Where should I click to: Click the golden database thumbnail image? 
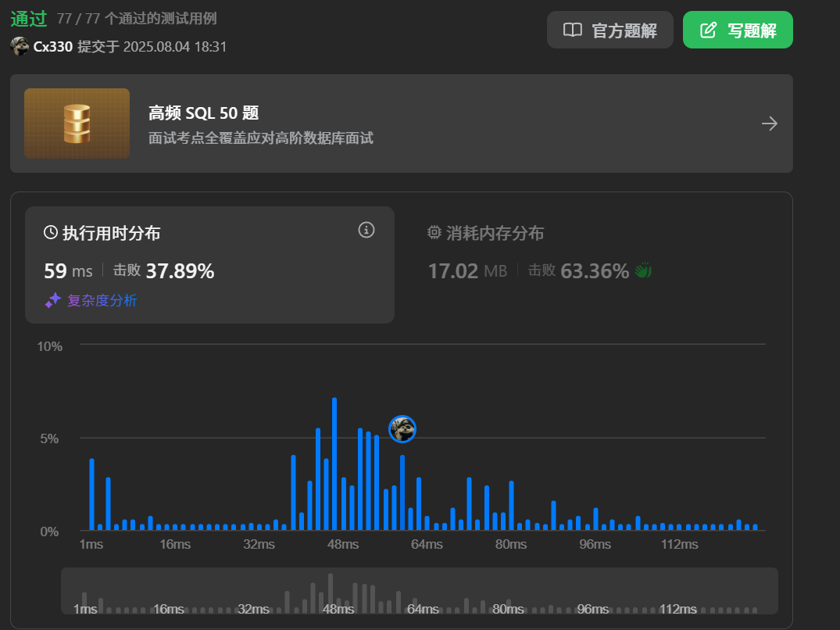coord(77,123)
